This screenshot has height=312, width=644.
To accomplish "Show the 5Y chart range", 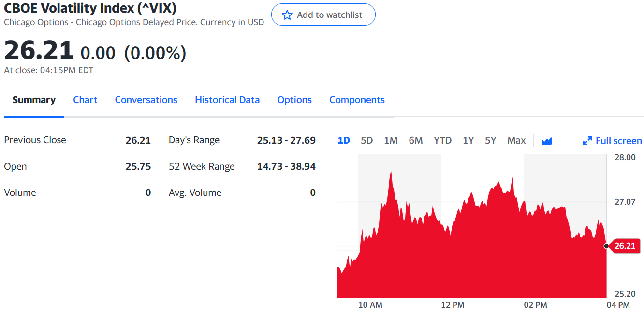I will 491,140.
